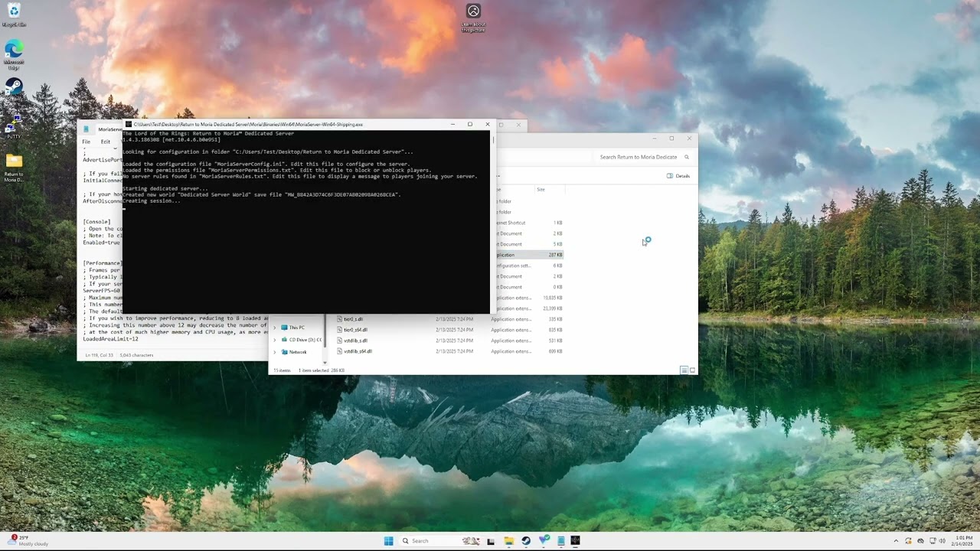Close the MoriaServer console window
The width and height of the screenshot is (980, 551).
tap(487, 124)
